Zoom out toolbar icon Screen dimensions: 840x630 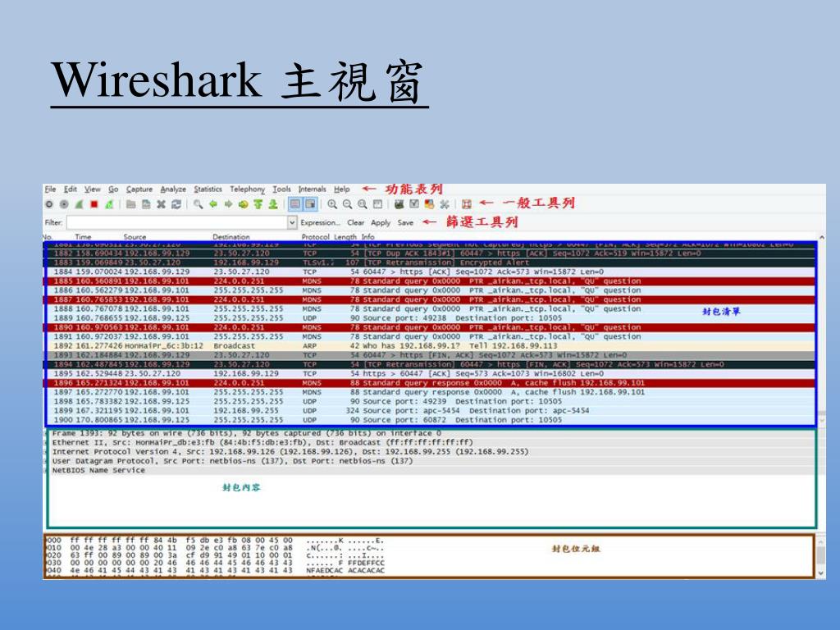(347, 204)
